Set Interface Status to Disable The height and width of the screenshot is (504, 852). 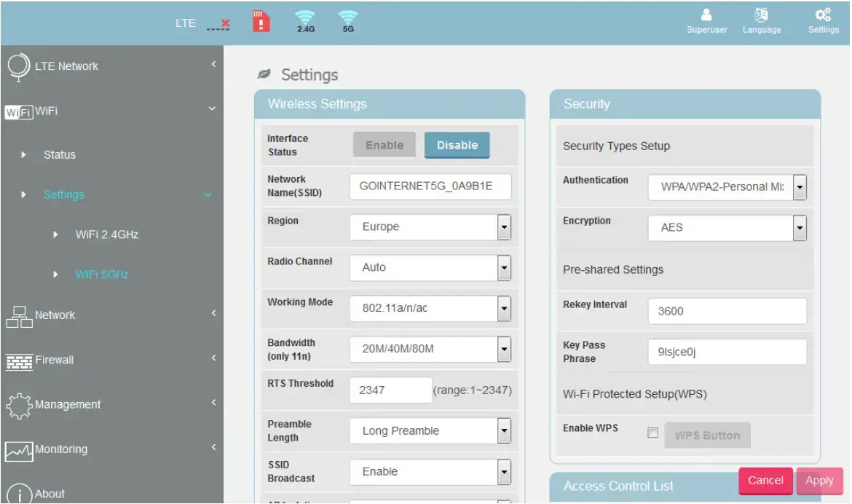point(457,145)
